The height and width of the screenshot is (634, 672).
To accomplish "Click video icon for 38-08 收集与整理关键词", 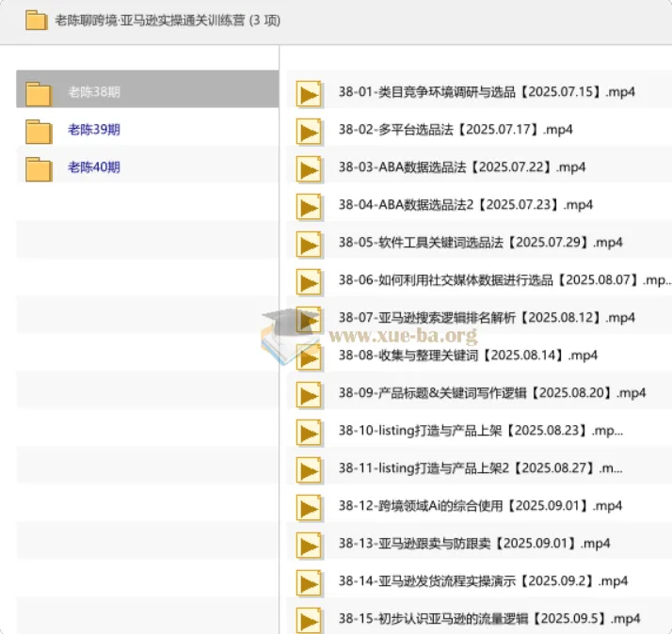I will [309, 357].
